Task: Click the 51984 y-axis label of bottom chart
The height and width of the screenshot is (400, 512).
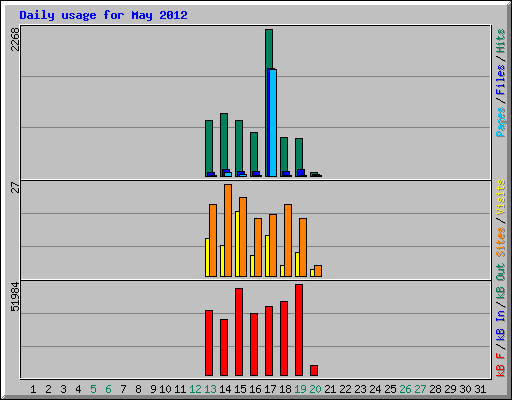Action: tap(15, 297)
